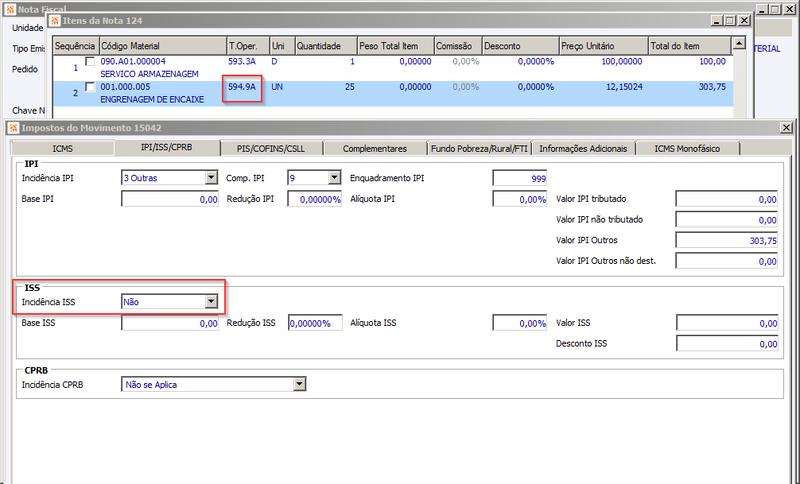This screenshot has height=484, width=800.
Task: Click the Código Material column header
Action: pos(163,46)
